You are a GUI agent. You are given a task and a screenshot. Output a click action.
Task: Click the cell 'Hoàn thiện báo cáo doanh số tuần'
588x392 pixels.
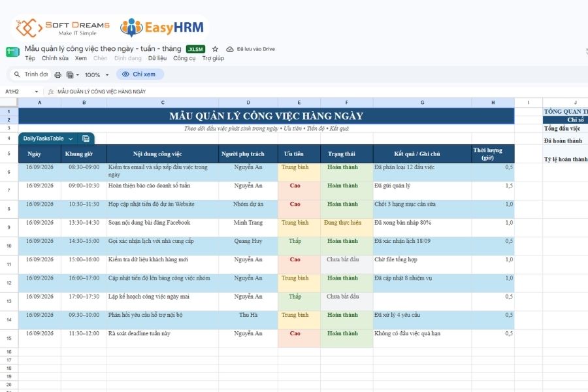163,191
